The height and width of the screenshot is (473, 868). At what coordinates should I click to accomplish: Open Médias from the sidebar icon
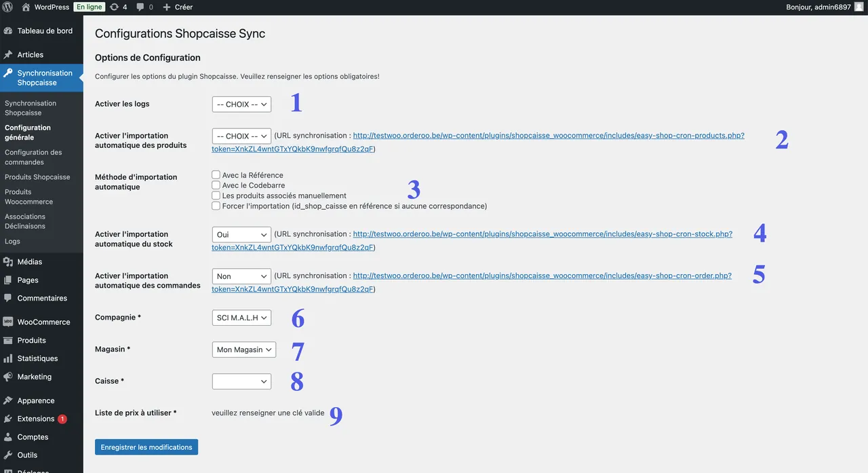coord(8,262)
